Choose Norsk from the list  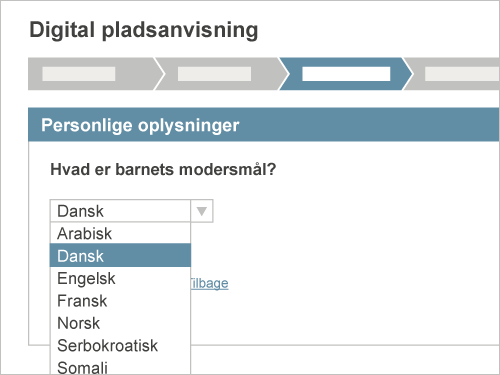point(120,323)
